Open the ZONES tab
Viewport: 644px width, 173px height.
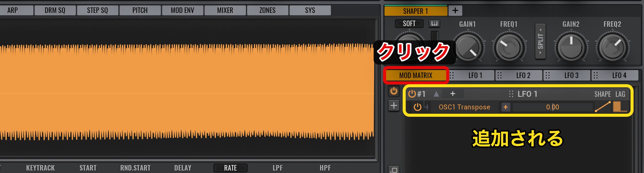tap(267, 10)
